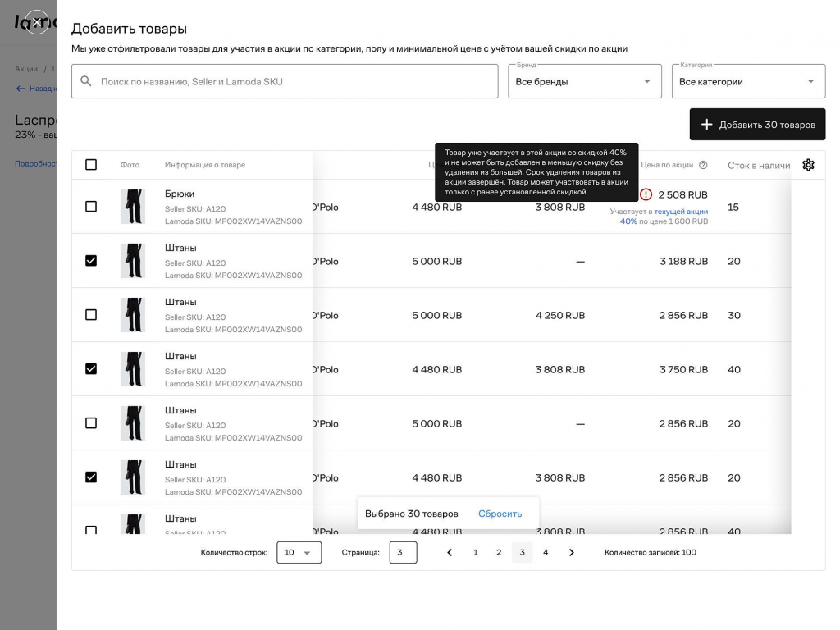Click the help question icon beside Цена по акции

pyautogui.click(x=703, y=165)
